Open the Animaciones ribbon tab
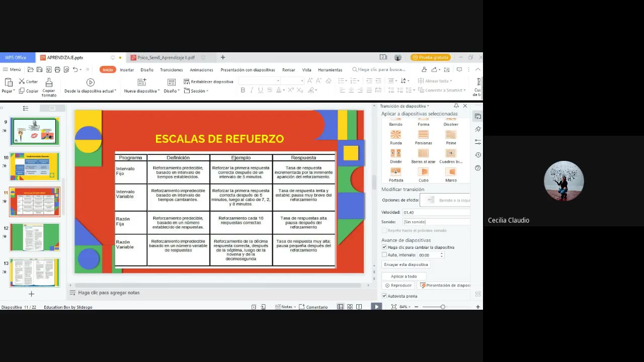The width and height of the screenshot is (644, 362). pos(201,70)
